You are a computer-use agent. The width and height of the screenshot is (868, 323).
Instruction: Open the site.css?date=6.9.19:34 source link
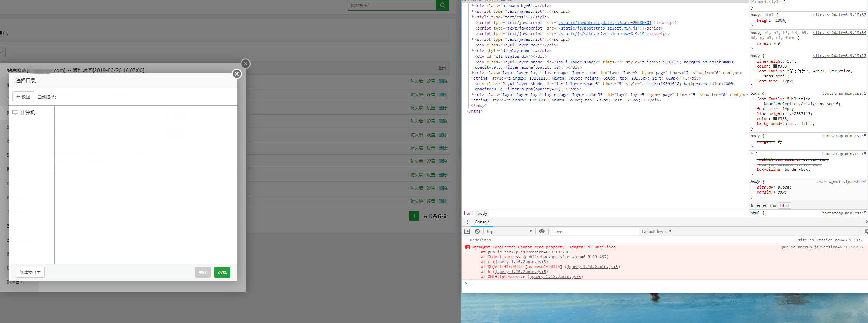(839, 33)
